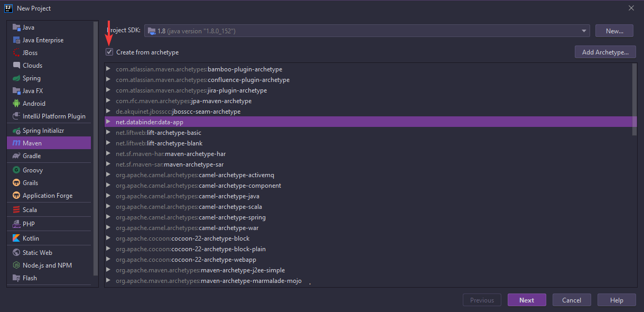The image size is (644, 312).
Task: Click the Add Archetype button
Action: 605,52
